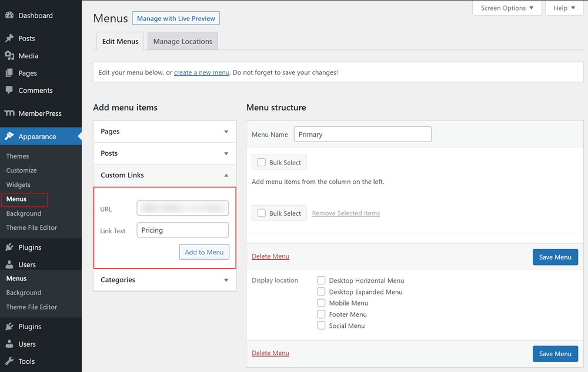The height and width of the screenshot is (372, 588).
Task: Check the Mobile Menu checkbox
Action: (x=321, y=303)
